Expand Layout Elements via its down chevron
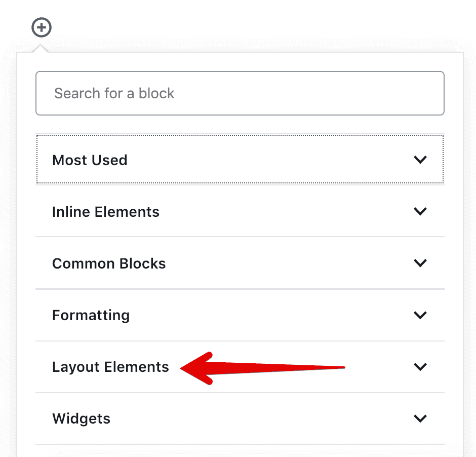Screen dimensions: 476x457 click(420, 366)
